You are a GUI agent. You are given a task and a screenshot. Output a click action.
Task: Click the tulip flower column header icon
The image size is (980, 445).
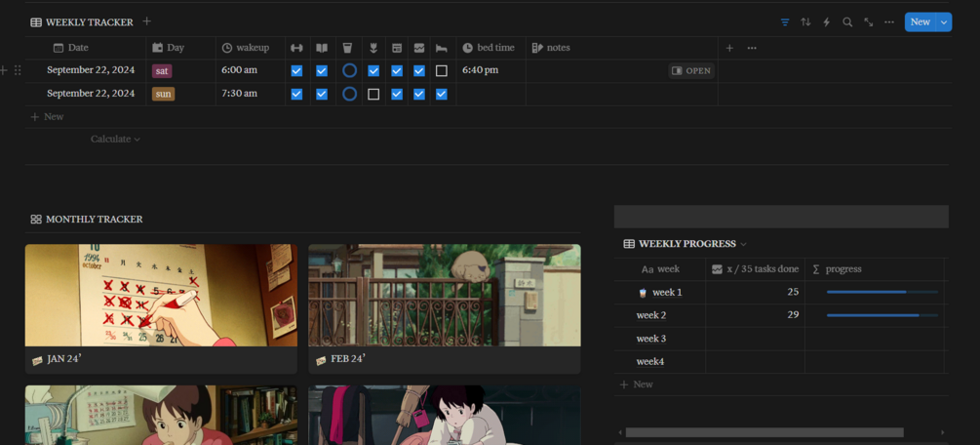point(373,48)
